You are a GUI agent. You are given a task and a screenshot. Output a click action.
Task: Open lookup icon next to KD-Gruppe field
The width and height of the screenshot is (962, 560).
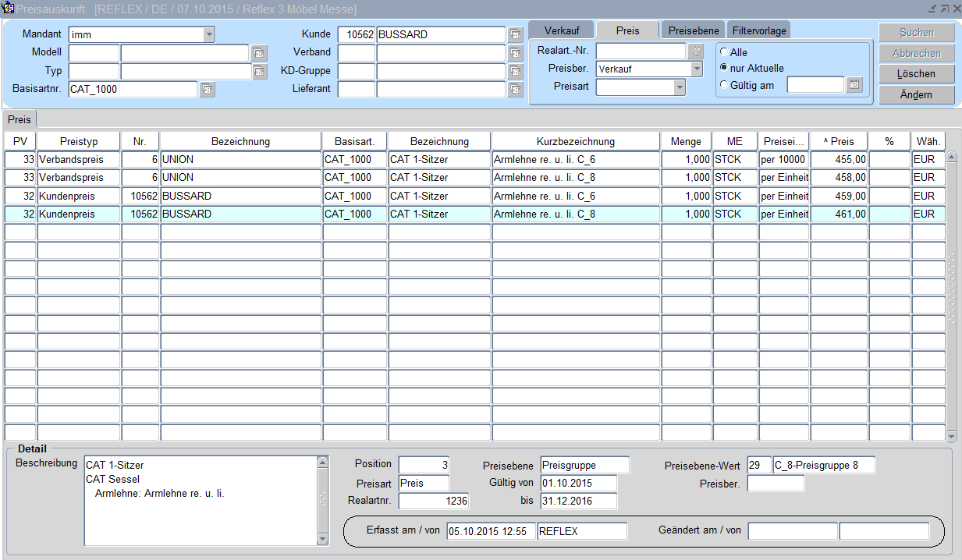pos(515,72)
